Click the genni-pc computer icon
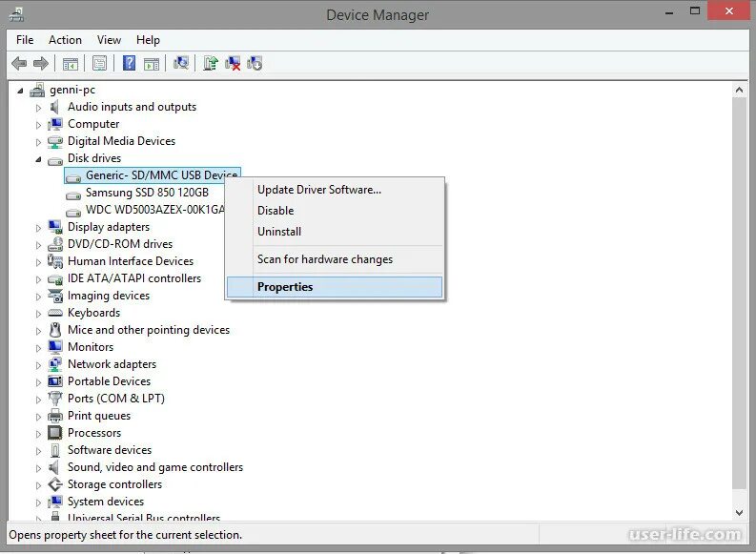The height and width of the screenshot is (554, 756). (37, 90)
